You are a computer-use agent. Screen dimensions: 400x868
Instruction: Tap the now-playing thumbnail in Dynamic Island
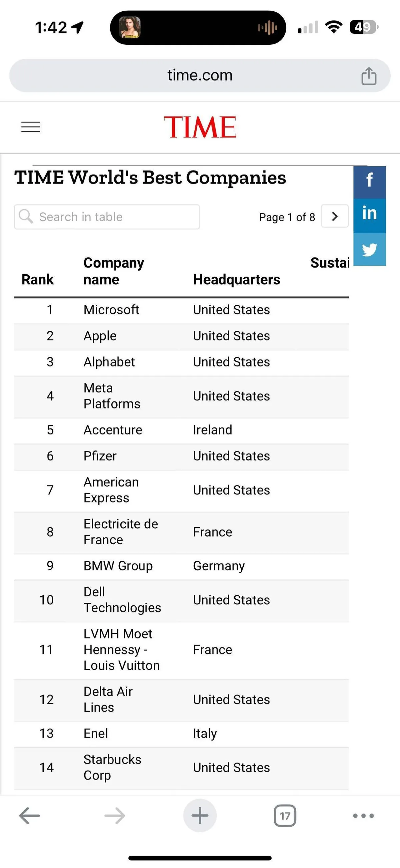point(130,27)
